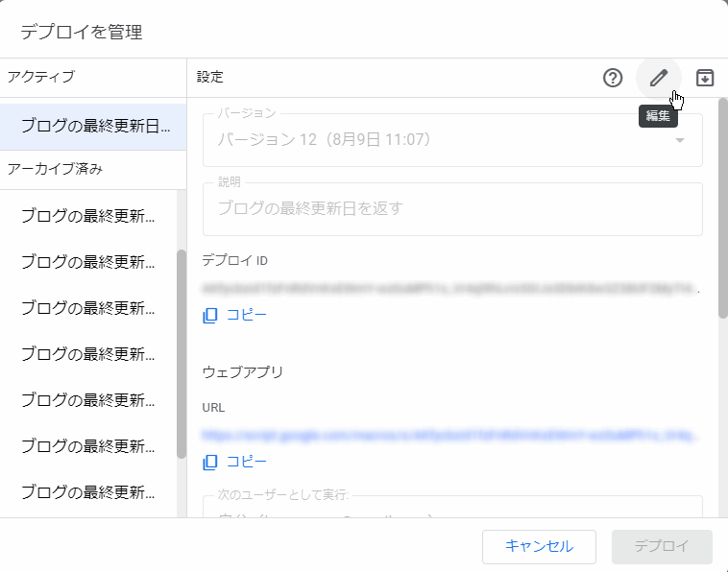Click the settings panel scrollbar
Screen dimensions: 728x572
(x=723, y=208)
